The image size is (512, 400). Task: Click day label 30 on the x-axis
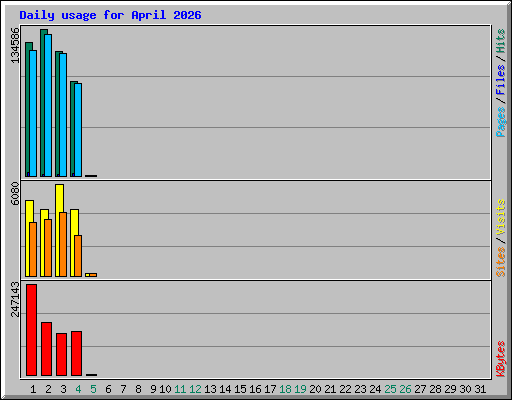[465, 389]
